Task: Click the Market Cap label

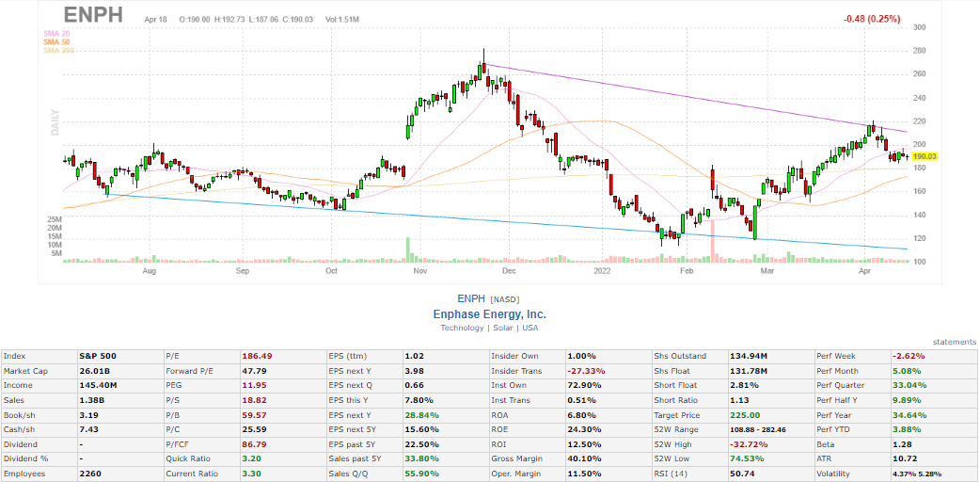Action: tap(24, 371)
